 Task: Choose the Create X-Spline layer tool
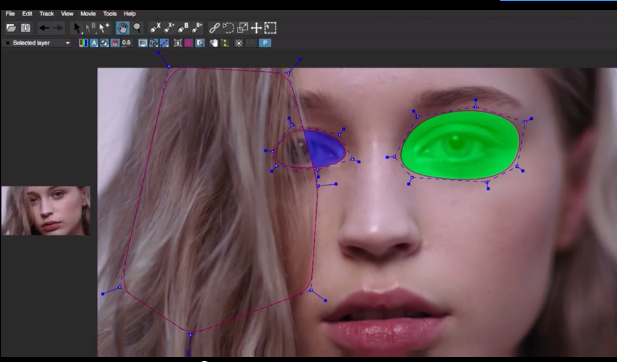pos(155,28)
